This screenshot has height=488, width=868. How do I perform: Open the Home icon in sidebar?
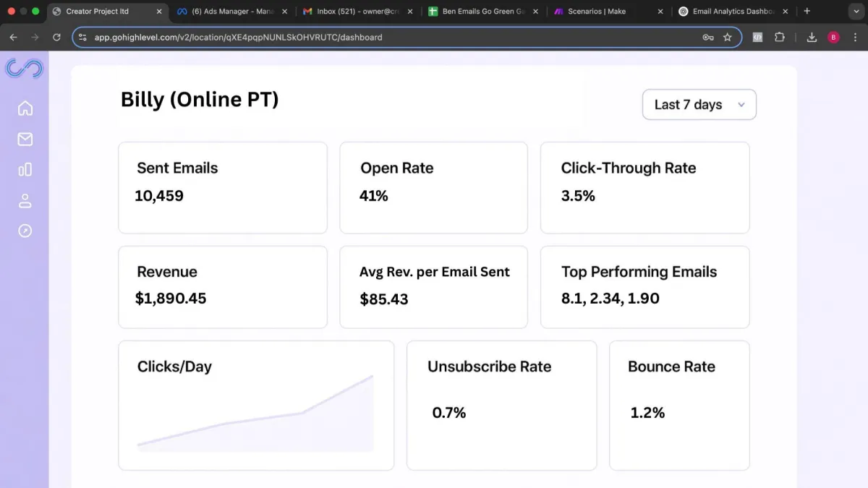(25, 108)
